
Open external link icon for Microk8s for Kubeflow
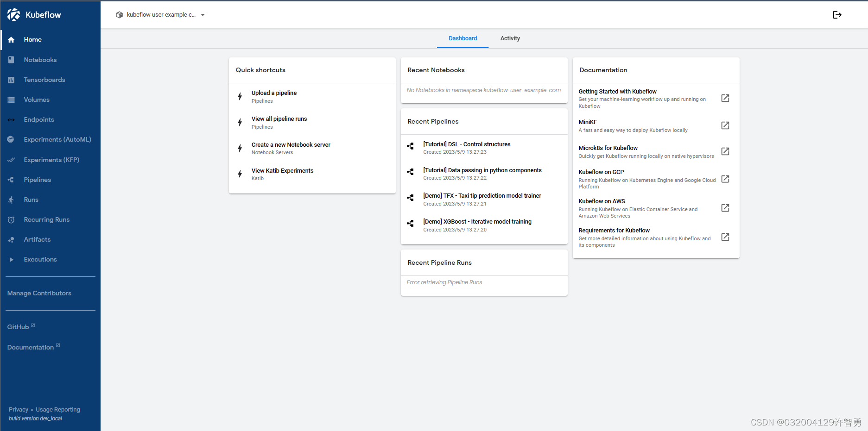pos(725,151)
